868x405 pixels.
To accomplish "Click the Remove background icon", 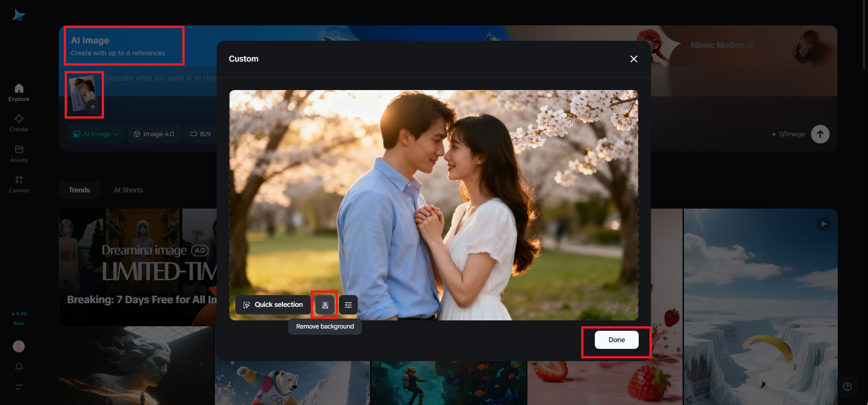I will click(325, 305).
